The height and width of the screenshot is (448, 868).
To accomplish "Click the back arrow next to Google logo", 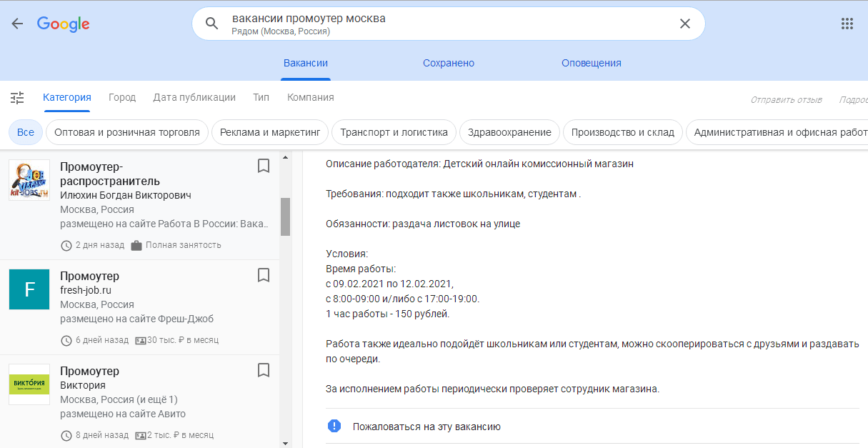I will 17,24.
